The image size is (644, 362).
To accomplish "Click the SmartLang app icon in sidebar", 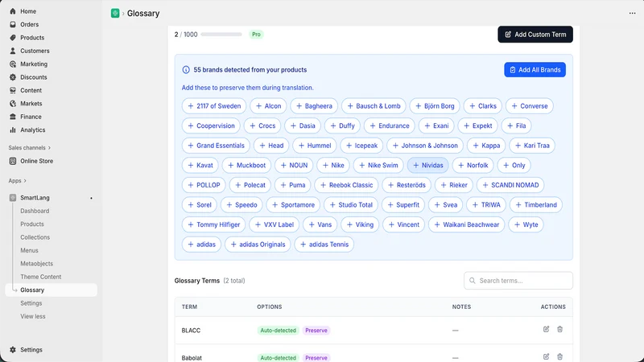I will (x=13, y=197).
